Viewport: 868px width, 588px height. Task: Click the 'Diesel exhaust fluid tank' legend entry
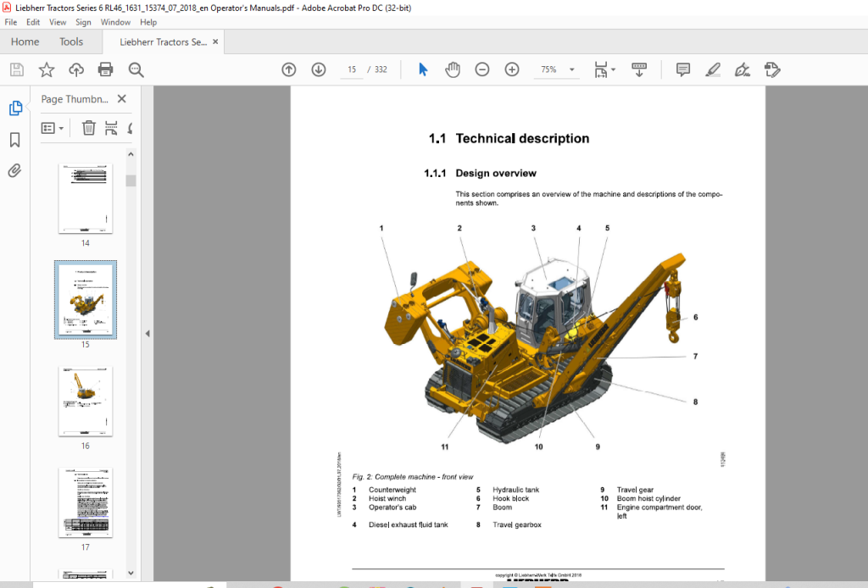point(408,524)
